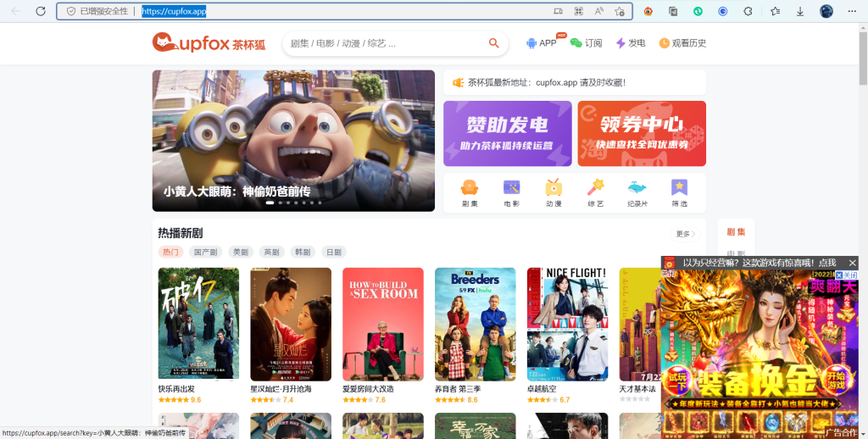Viewport: 868px width, 439px height.
Task: Open the favorites list icon
Action: click(776, 11)
